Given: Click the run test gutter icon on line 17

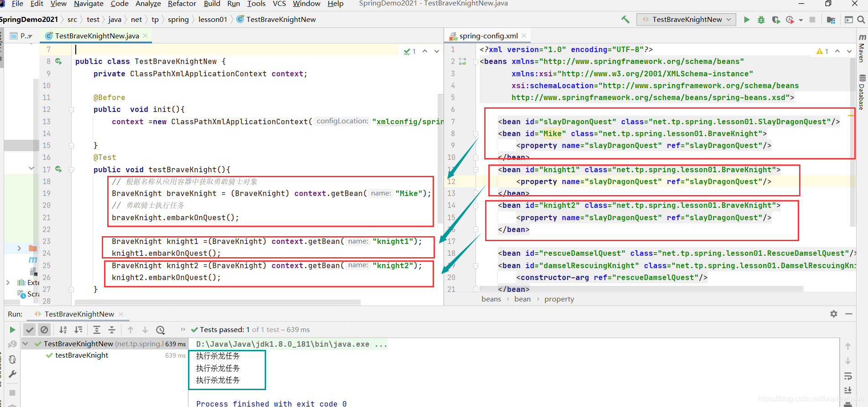Looking at the screenshot, I should point(58,169).
